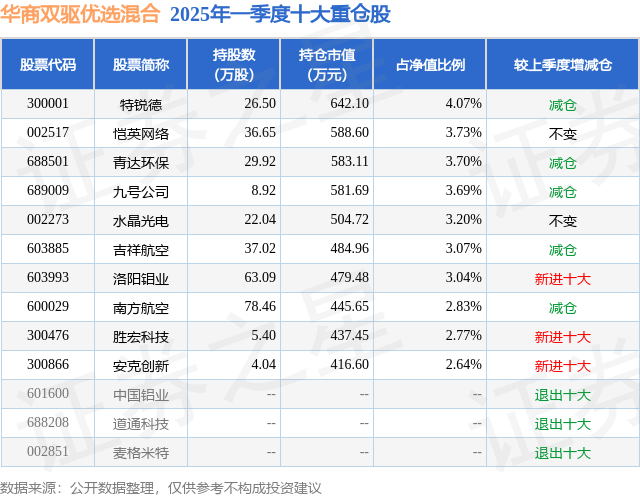Viewport: 640px width, 497px height.
Task: Select stock code 002273
Action: 48,220
